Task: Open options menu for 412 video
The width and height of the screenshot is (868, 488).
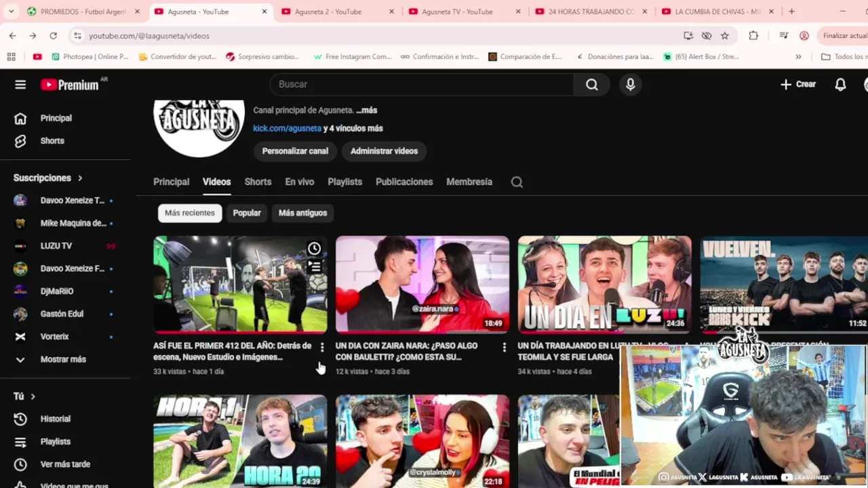Action: click(322, 347)
